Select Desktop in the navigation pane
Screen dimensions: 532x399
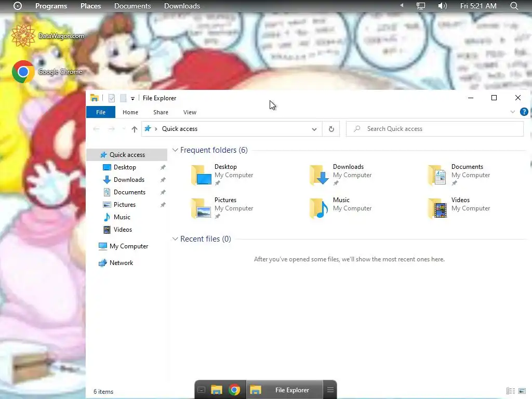(x=125, y=167)
